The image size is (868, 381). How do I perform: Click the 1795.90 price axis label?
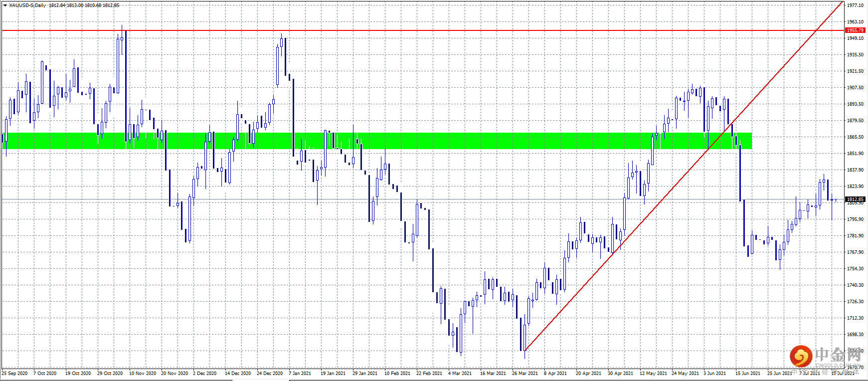[x=855, y=219]
